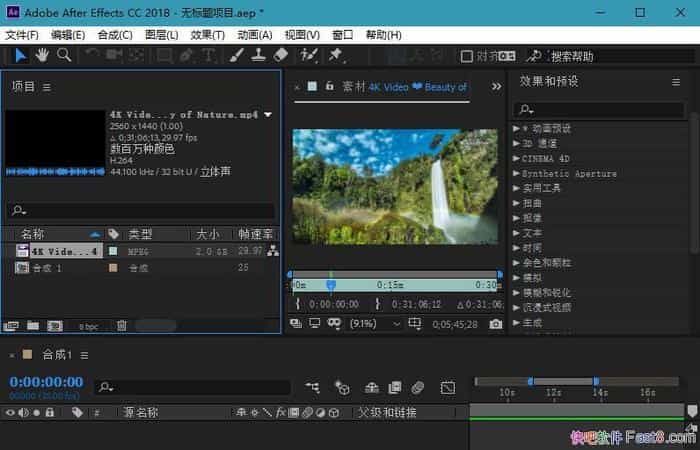This screenshot has width=700, height=450.
Task: Expand the Synthetic Aperture effects category
Action: [x=517, y=173]
